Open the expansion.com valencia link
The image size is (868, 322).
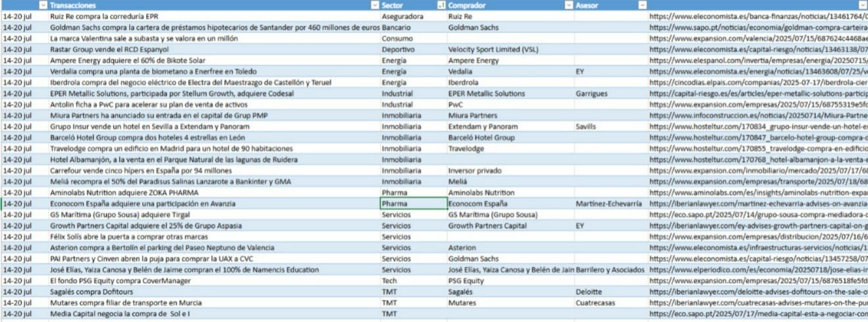coord(758,39)
